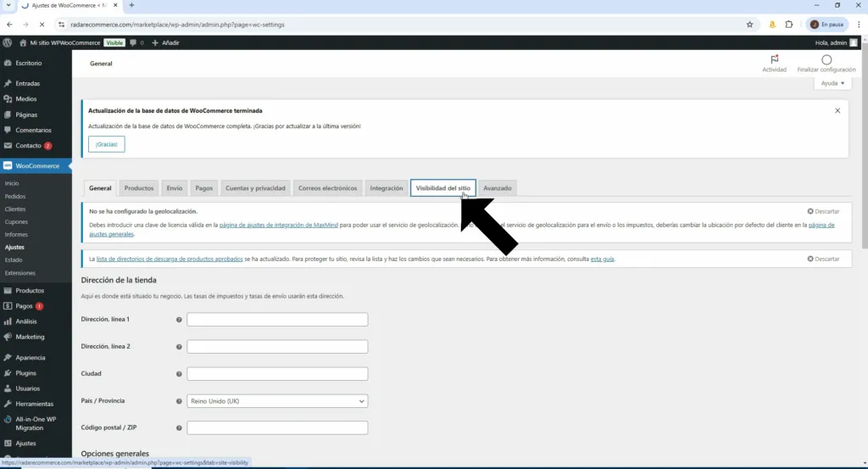
Task: Click the All-in-One WP Migration icon
Action: point(8,420)
